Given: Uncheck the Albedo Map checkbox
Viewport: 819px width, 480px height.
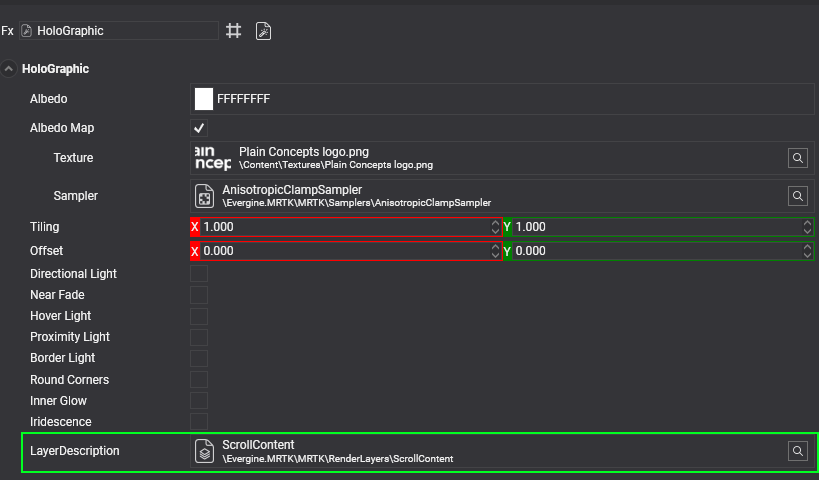Looking at the screenshot, I should (199, 128).
